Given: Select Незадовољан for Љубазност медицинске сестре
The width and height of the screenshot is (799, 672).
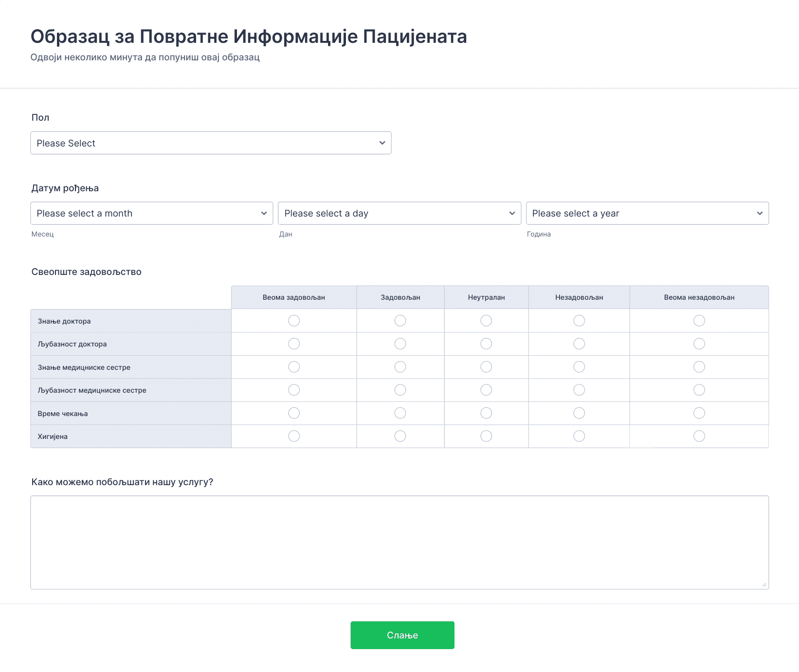Looking at the screenshot, I should click(x=579, y=390).
